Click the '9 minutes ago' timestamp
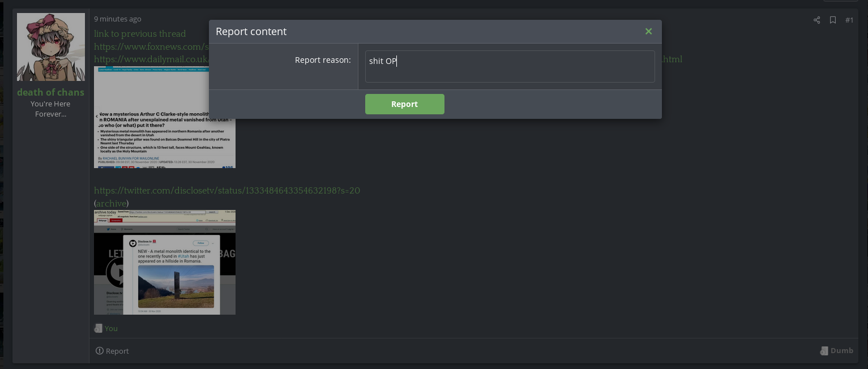The width and height of the screenshot is (868, 369). (x=118, y=19)
